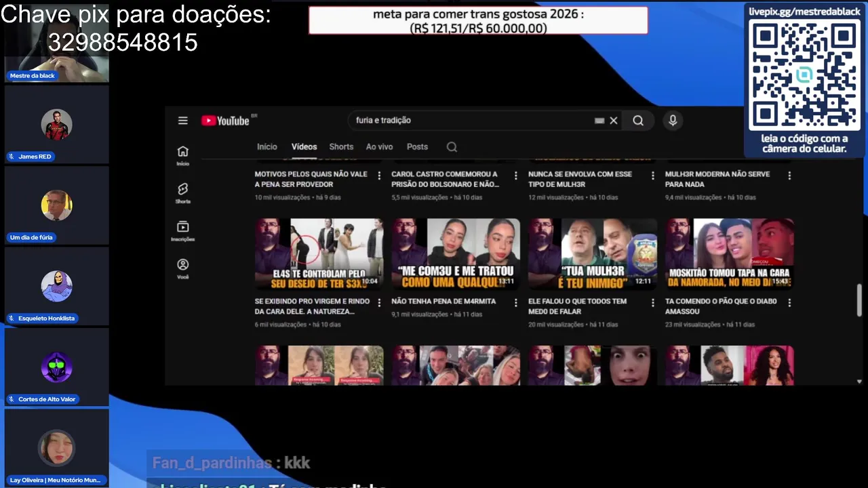Select the Lay Oliveira participant tile
Screen dimensions: 868x488
pyautogui.click(x=56, y=447)
